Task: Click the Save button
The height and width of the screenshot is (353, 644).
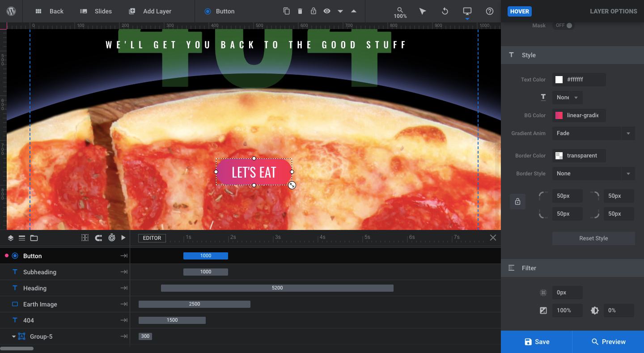Action: pos(536,342)
